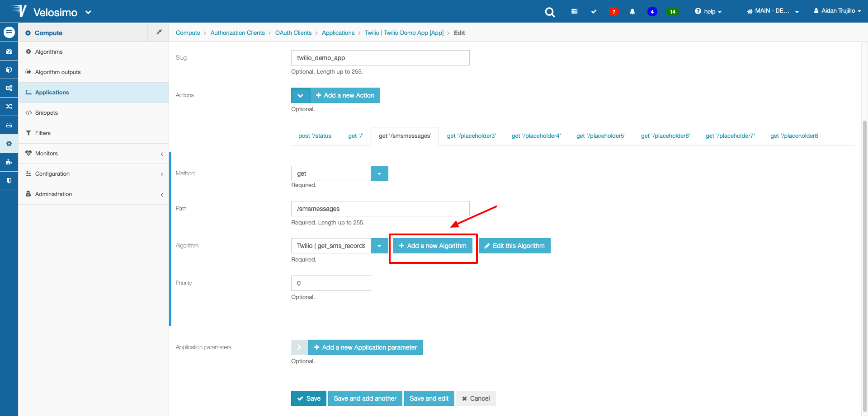
Task: Open the help dropdown menu
Action: tap(708, 12)
